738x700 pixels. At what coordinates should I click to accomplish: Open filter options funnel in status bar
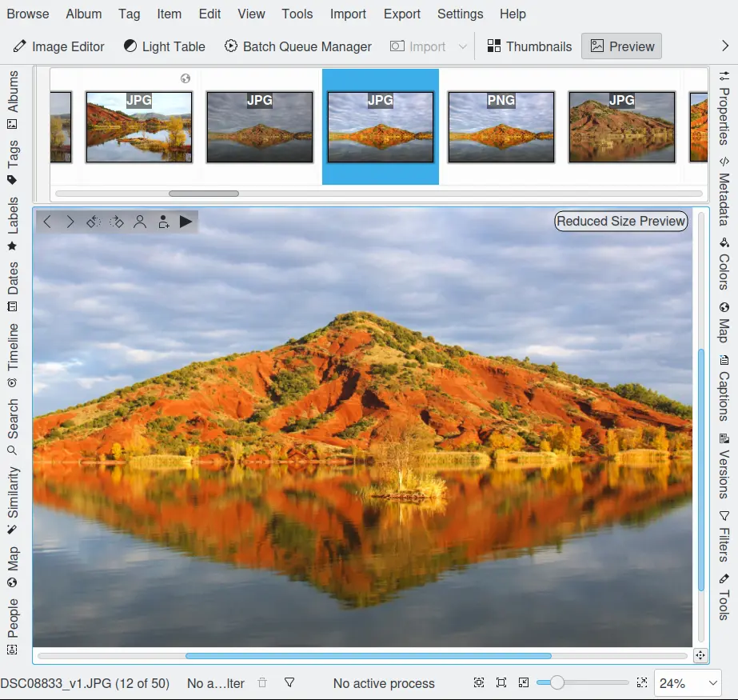[289, 682]
